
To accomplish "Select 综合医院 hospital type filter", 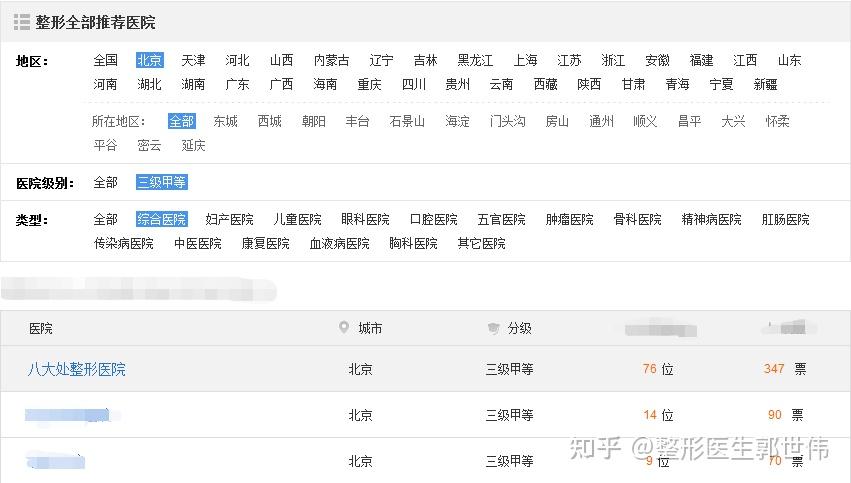I will coord(162,219).
